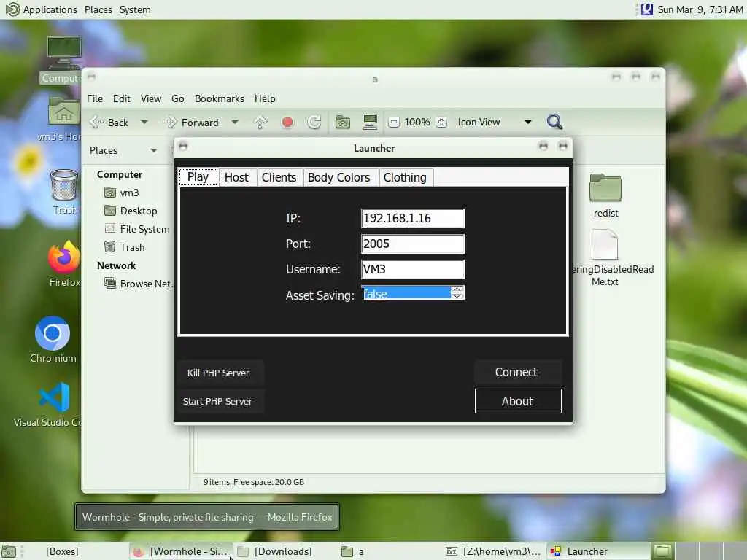The image size is (747, 560).
Task: Click Asset Saving spinner arrows
Action: (457, 292)
